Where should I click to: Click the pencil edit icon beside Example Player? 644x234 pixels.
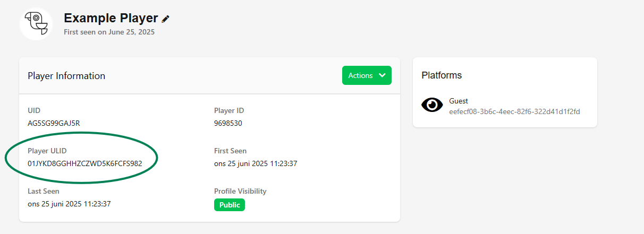click(166, 19)
